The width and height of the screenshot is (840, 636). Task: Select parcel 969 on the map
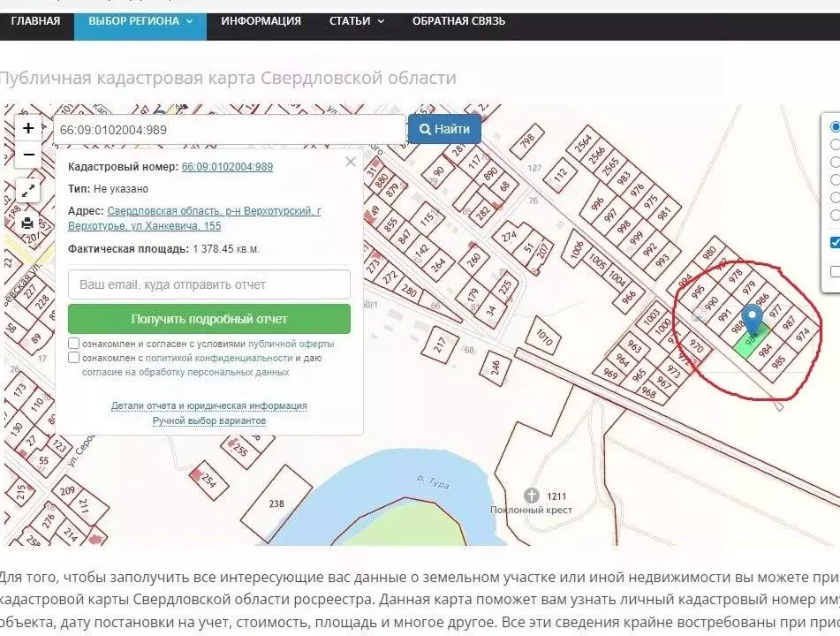coord(609,373)
